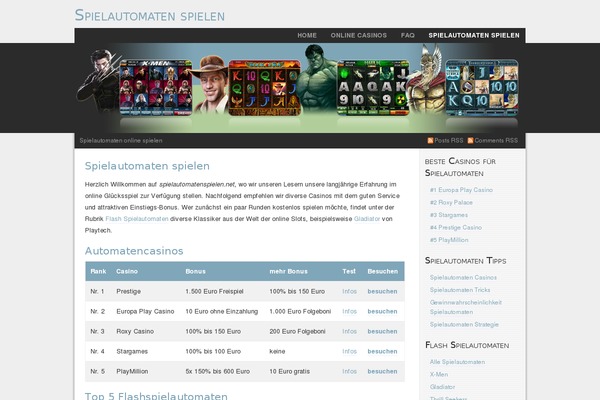600x400 pixels.
Task: Open Infos for Europa Play Casino
Action: coord(349,311)
